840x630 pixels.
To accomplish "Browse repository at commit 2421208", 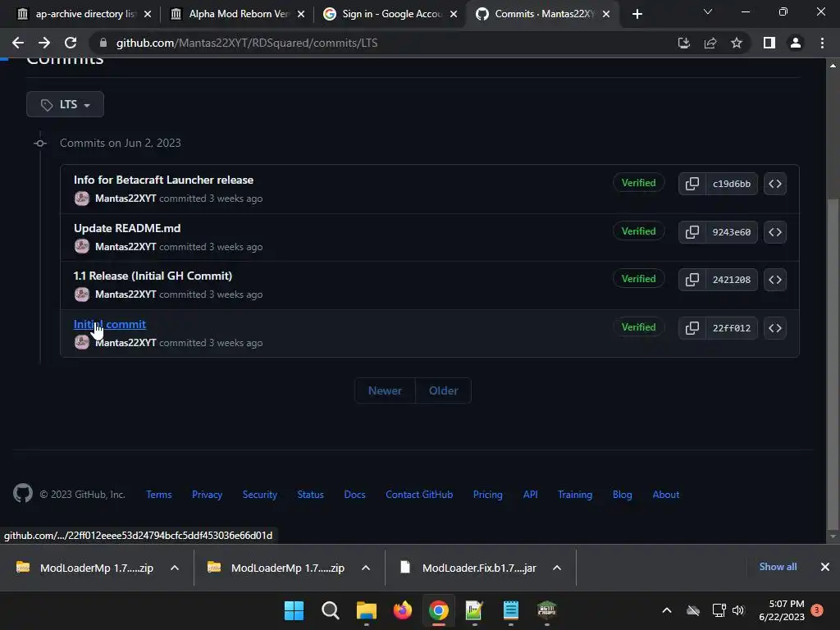I will point(775,280).
